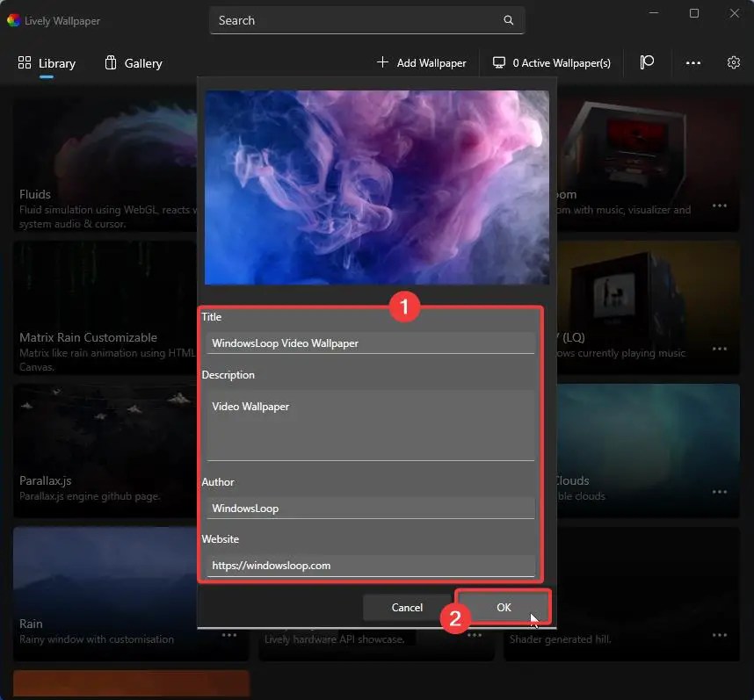Viewport: 754px width, 700px height.
Task: Click the Title field 'WindowsLoop Video Wallpaper'
Action: point(370,343)
